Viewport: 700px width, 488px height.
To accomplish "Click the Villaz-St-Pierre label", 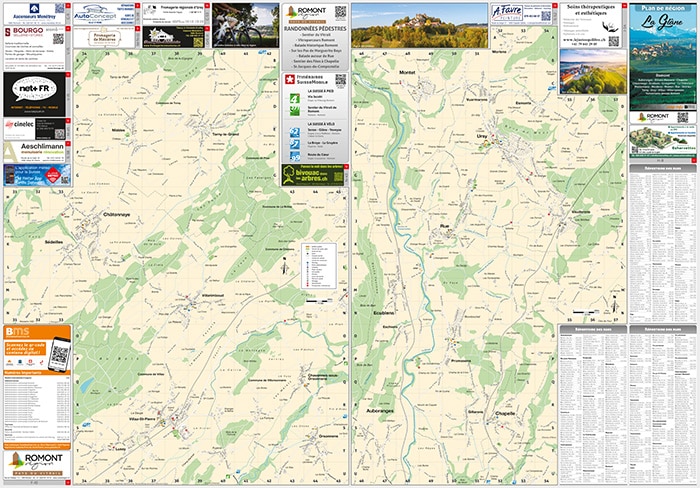I will coord(142,419).
